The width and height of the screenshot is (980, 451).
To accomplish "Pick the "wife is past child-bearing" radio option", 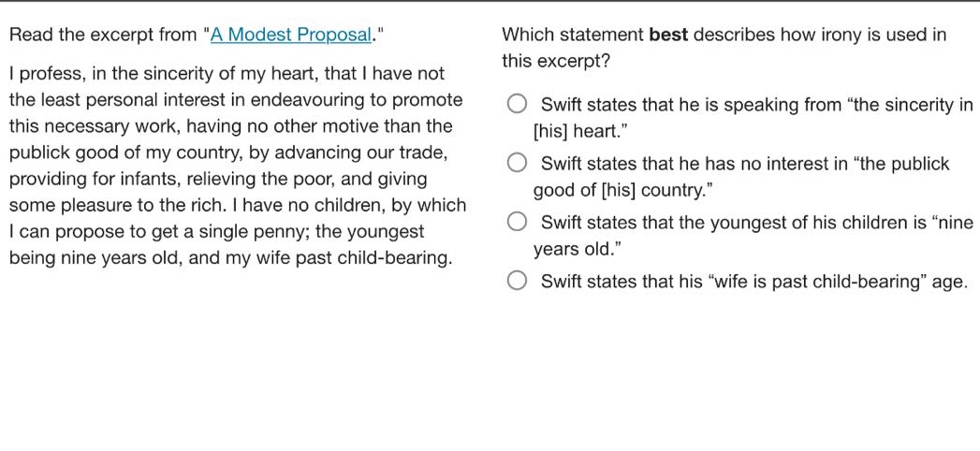I will tap(517, 281).
